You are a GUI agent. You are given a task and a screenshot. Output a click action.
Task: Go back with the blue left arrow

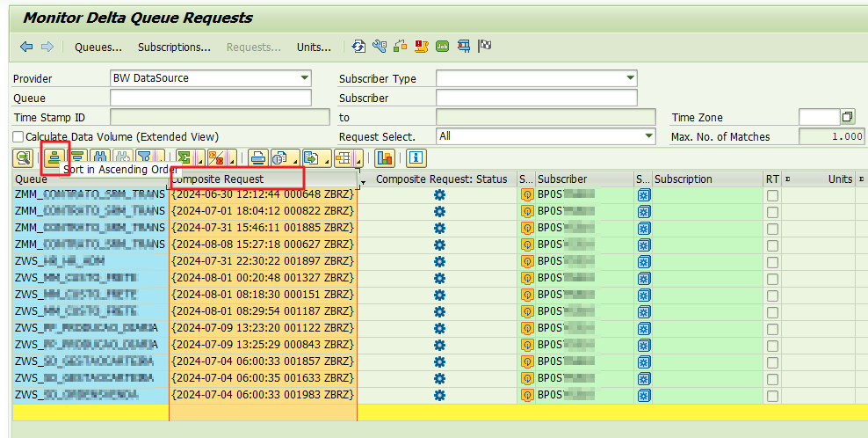pos(26,47)
